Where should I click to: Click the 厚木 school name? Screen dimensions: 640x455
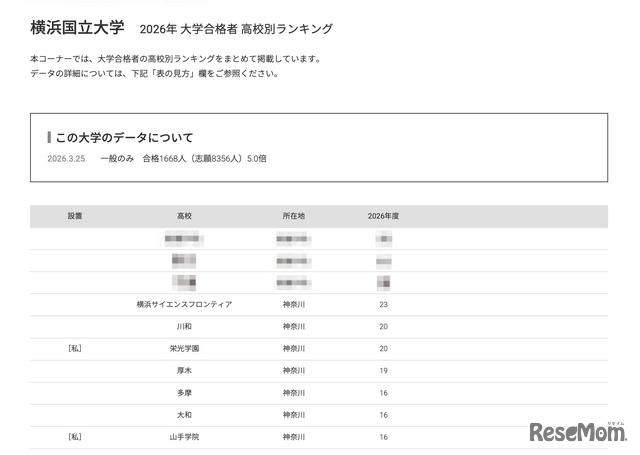[x=184, y=371]
